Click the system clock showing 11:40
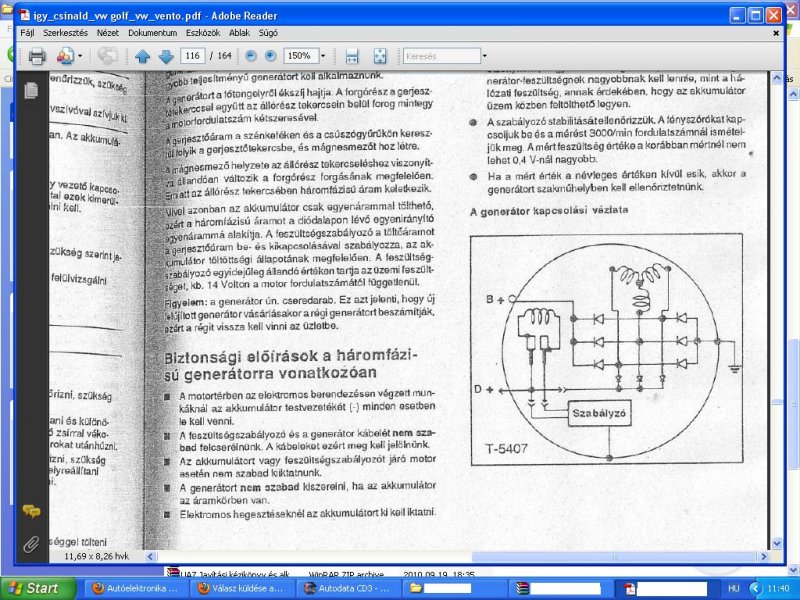This screenshot has width=800, height=600. point(777,588)
